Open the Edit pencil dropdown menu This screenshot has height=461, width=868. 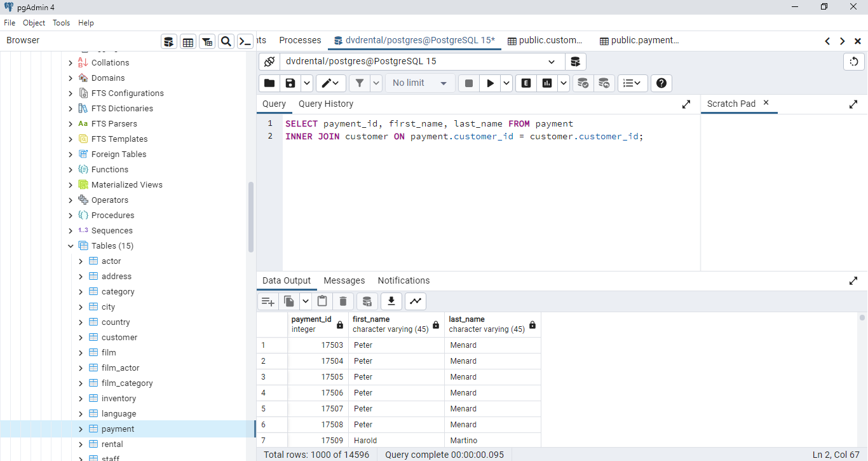[331, 83]
